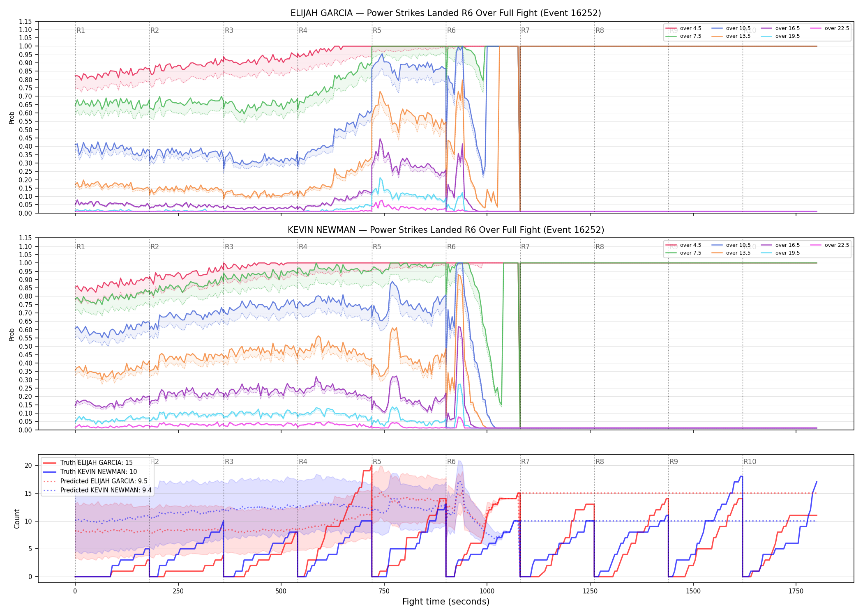The image size is (863, 616).
Task: Click the 'over 10.5' legend entry, Garcia chart
Action: coord(731,28)
